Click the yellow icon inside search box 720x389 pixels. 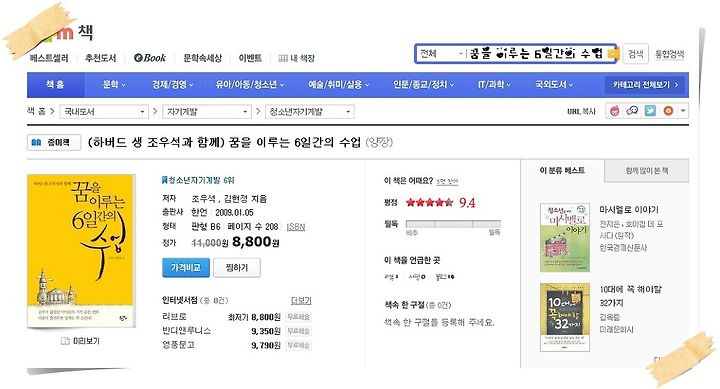pyautogui.click(x=613, y=54)
